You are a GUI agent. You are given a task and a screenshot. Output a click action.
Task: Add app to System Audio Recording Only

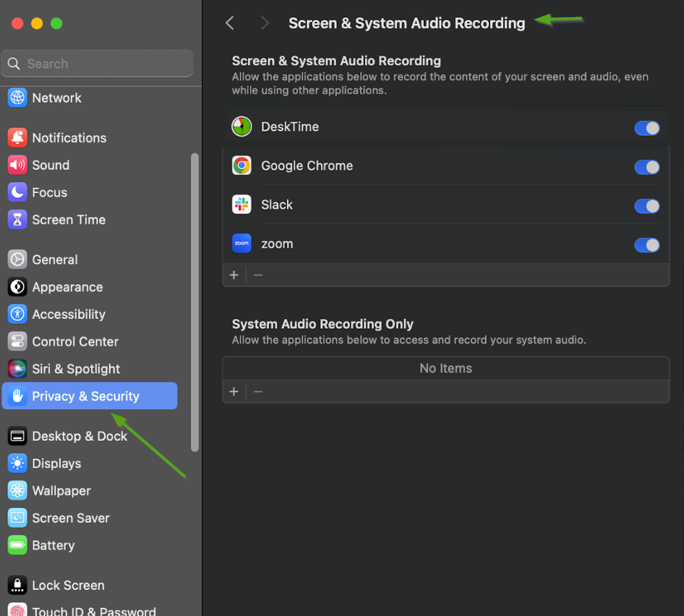tap(234, 392)
